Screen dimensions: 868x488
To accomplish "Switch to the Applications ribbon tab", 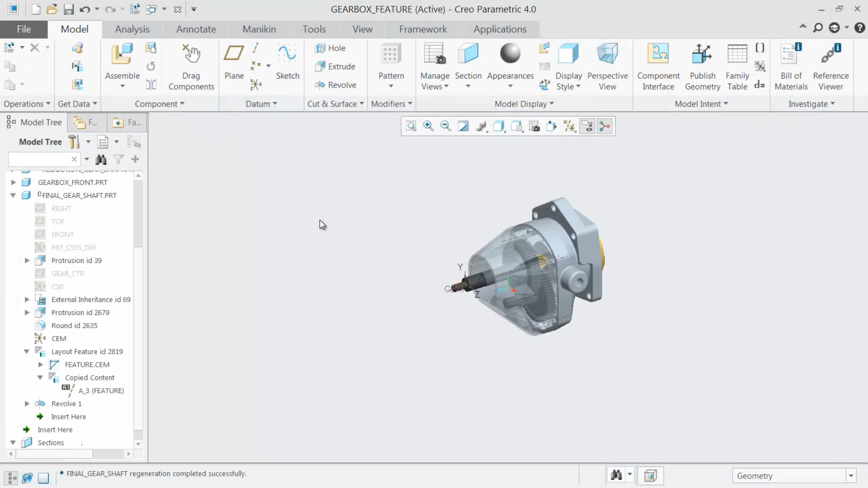I will tap(500, 29).
